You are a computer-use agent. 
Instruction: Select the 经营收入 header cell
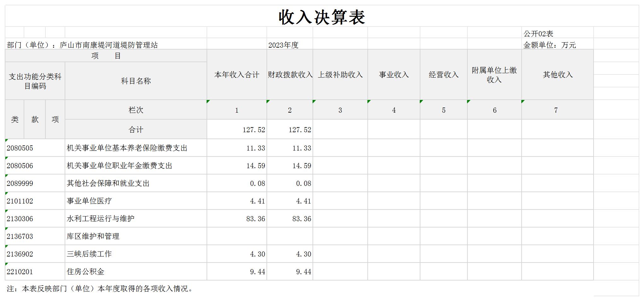coord(443,75)
